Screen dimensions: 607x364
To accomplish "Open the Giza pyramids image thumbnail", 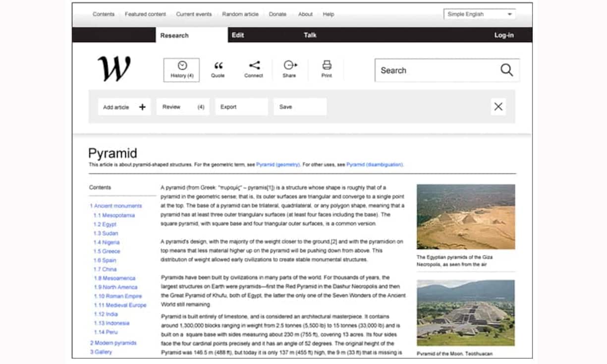I will click(465, 217).
